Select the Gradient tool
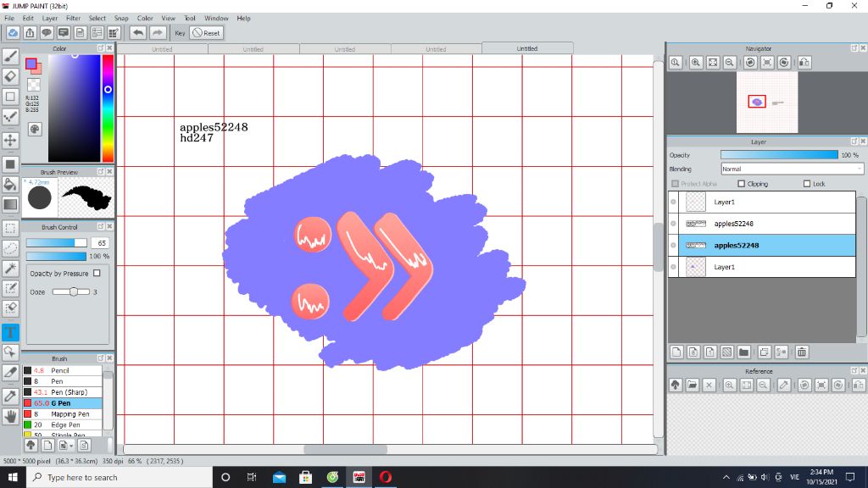868x488 pixels. [x=10, y=204]
